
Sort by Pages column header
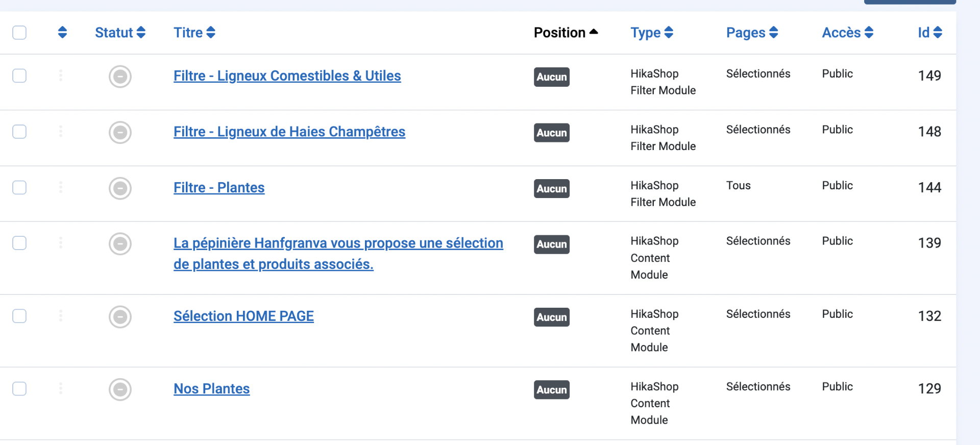(x=751, y=33)
